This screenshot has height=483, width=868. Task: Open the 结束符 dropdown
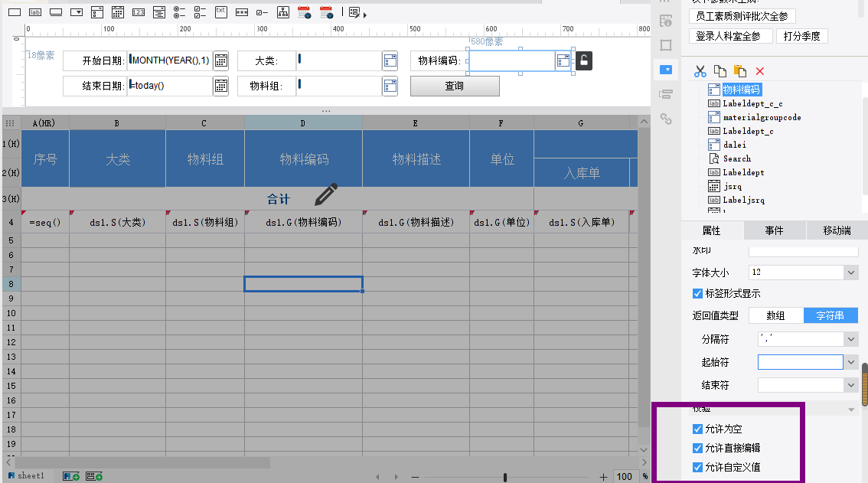click(x=850, y=385)
